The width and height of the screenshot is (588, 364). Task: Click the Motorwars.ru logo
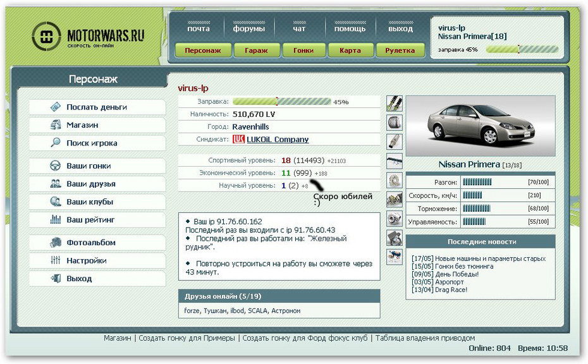coord(89,37)
